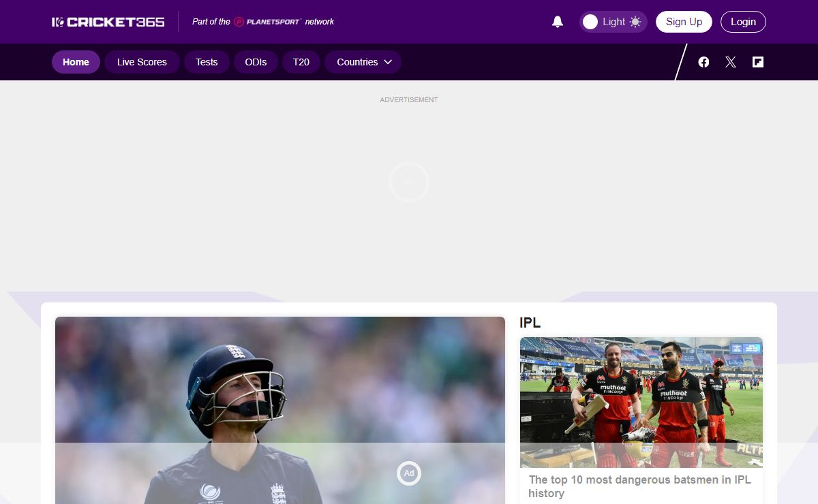Open the Live Scores section
This screenshot has width=818, height=504.
pyautogui.click(x=142, y=62)
